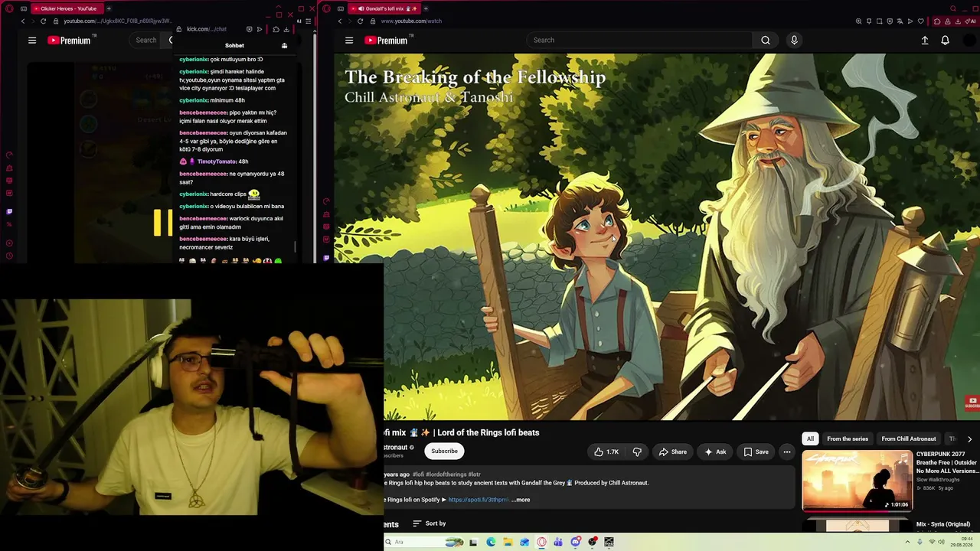Click the Search field in left YouTube window

click(x=145, y=40)
